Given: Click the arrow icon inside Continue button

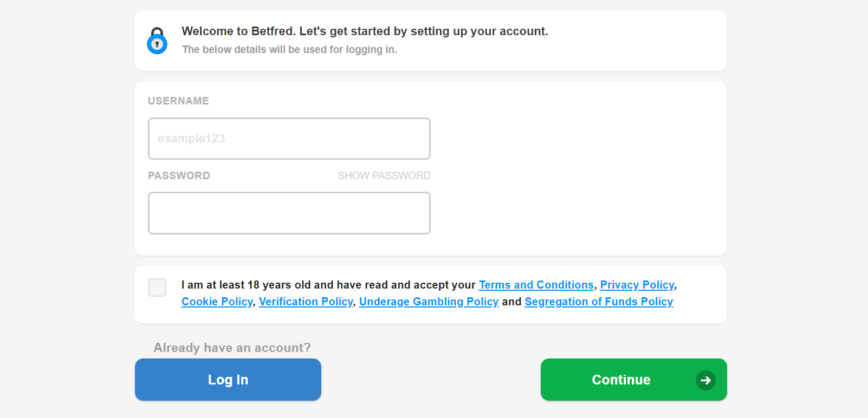Looking at the screenshot, I should (x=705, y=380).
